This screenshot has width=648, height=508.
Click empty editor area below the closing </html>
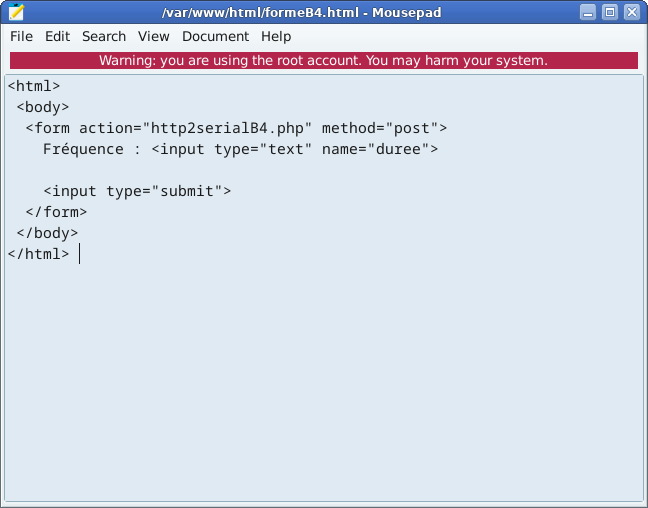pyautogui.click(x=323, y=380)
